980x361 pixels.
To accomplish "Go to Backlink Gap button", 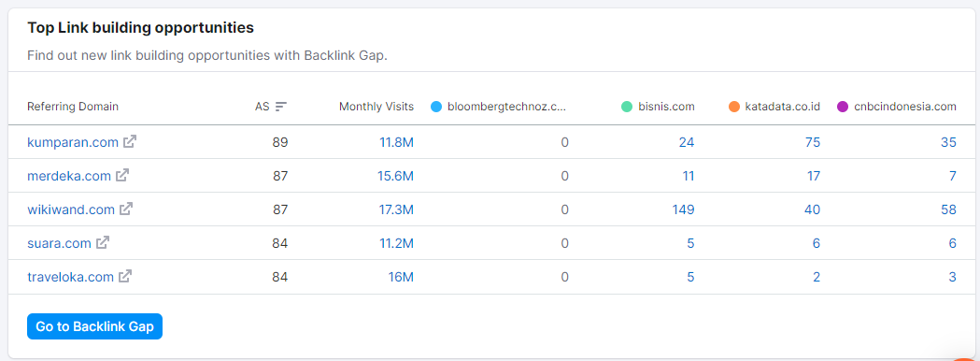I will (x=94, y=326).
